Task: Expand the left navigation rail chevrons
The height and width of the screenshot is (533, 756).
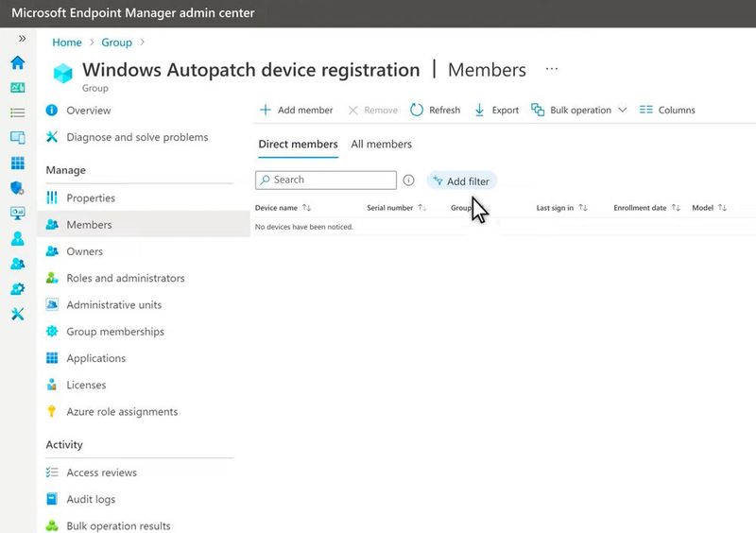Action: point(22,39)
